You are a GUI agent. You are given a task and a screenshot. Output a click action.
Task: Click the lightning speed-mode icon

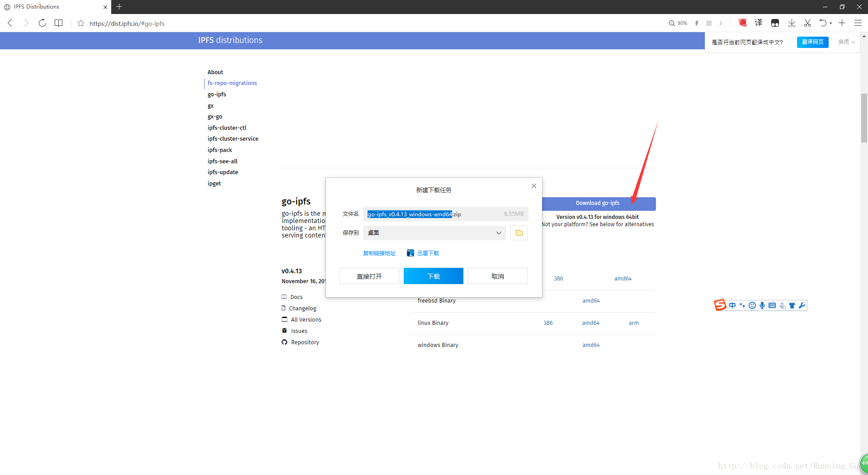697,23
